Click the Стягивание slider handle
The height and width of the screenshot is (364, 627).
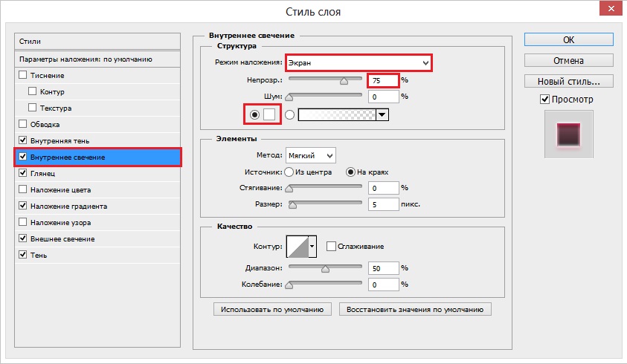tap(289, 189)
